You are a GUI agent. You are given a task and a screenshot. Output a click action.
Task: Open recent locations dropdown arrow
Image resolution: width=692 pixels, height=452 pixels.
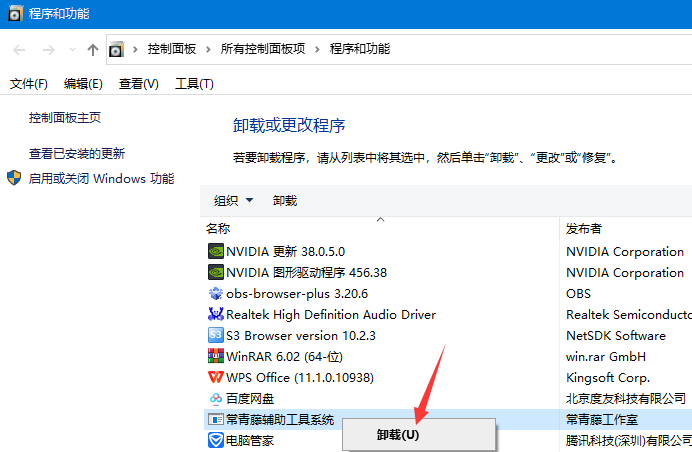tap(72, 50)
